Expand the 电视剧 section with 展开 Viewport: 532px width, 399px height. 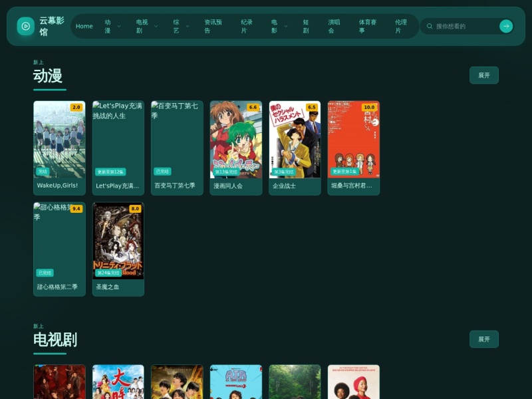pyautogui.click(x=484, y=339)
